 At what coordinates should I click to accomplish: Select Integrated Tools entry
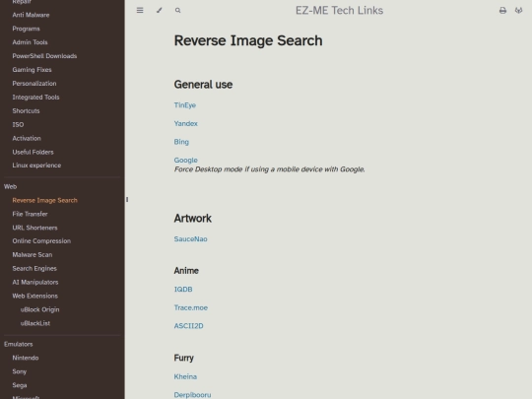[35, 98]
